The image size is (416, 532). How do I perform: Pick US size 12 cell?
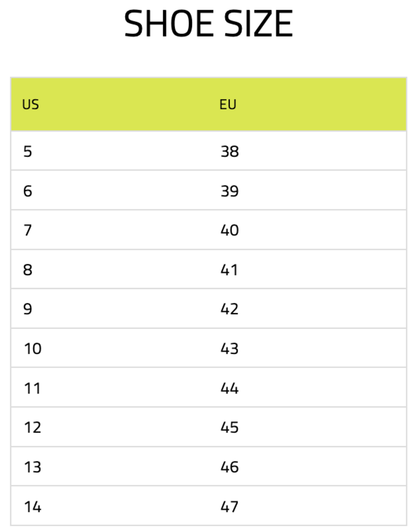[x=33, y=427]
